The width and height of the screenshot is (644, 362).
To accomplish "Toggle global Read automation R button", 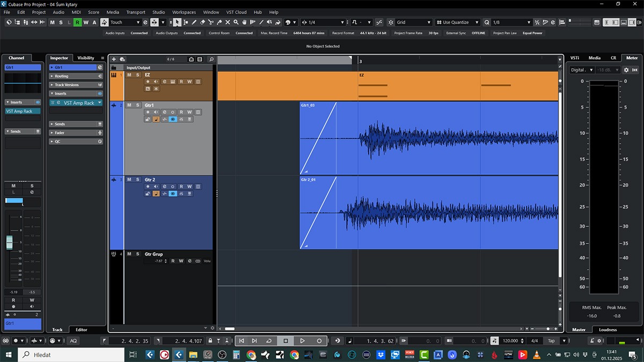I will point(78,23).
